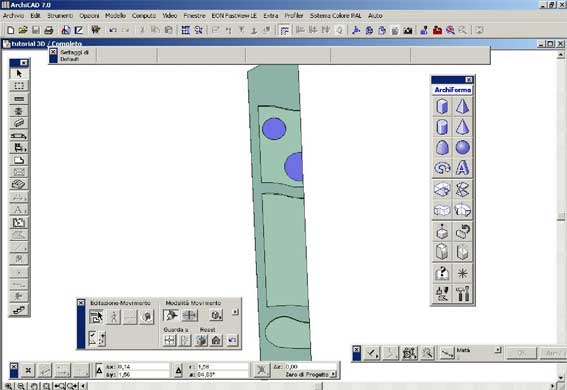Open the ArchiForma hammer settings tool
Screen dimensions: 567x390
pos(462,293)
